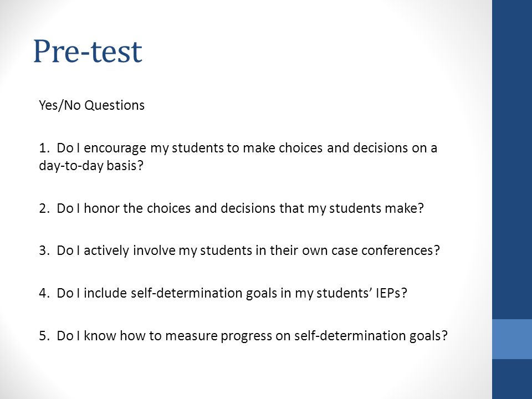Click the light blue accent block
The height and width of the screenshot is (399, 532).
512,339
